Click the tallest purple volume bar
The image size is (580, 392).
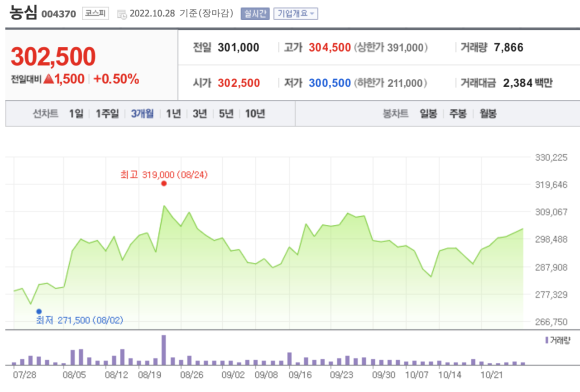(164, 350)
